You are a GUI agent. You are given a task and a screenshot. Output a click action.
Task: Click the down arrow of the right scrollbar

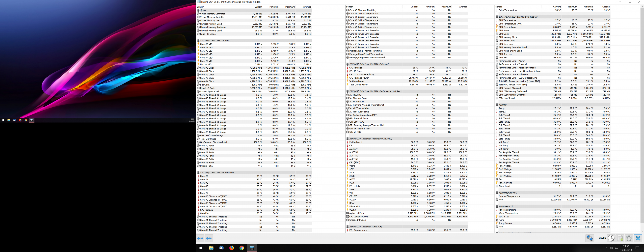pyautogui.click(x=642, y=231)
